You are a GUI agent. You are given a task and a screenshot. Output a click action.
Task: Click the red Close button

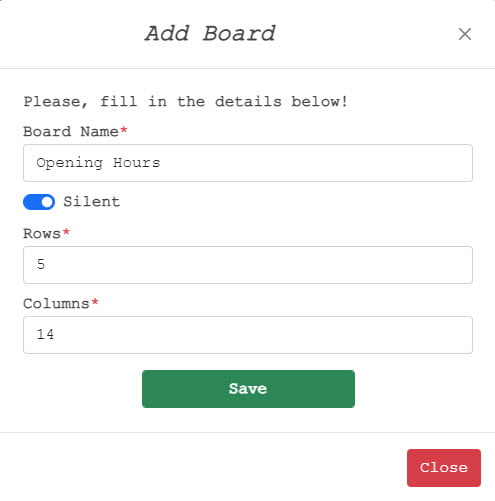click(444, 468)
